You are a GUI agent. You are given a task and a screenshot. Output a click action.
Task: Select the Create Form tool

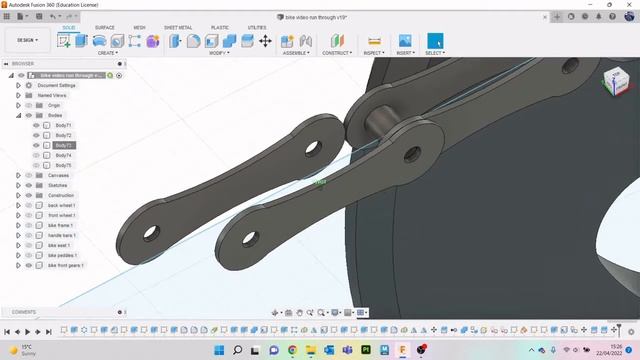153,41
